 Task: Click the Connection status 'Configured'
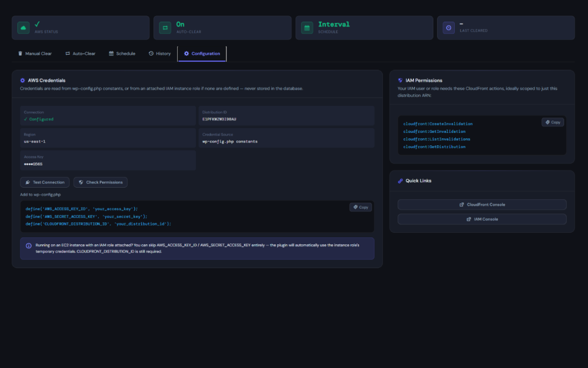point(39,119)
